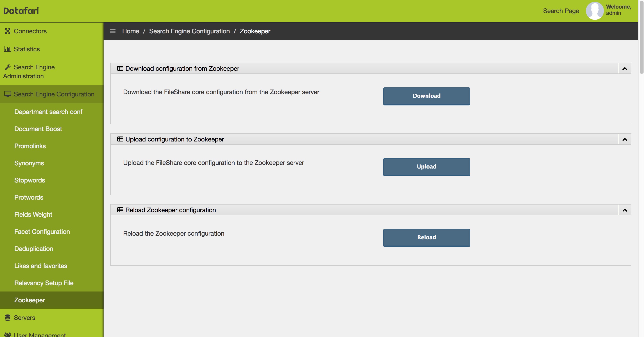The image size is (644, 337).
Task: Click the Servers database icon
Action: [7, 317]
